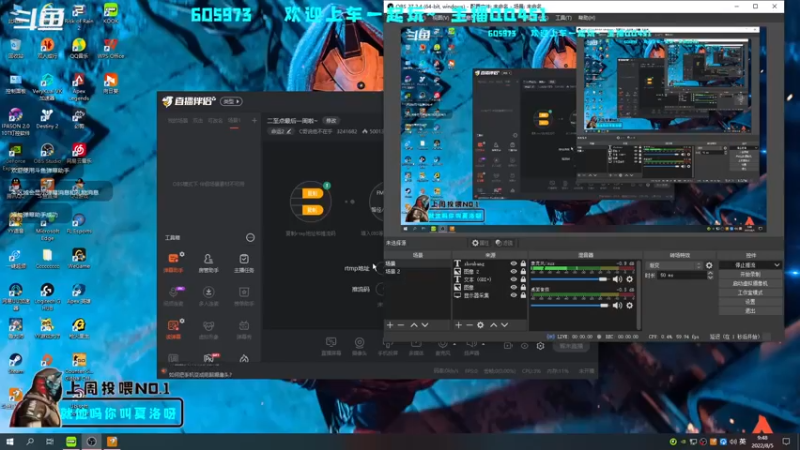800x450 pixels.
Task: Open source properties gear in sources toolbar
Action: pos(480,325)
